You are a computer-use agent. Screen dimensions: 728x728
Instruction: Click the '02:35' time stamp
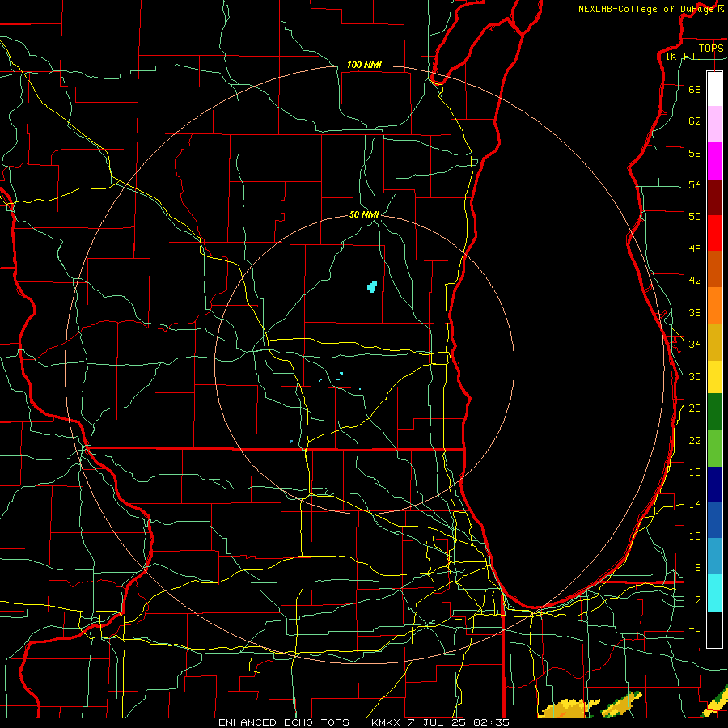(491, 722)
